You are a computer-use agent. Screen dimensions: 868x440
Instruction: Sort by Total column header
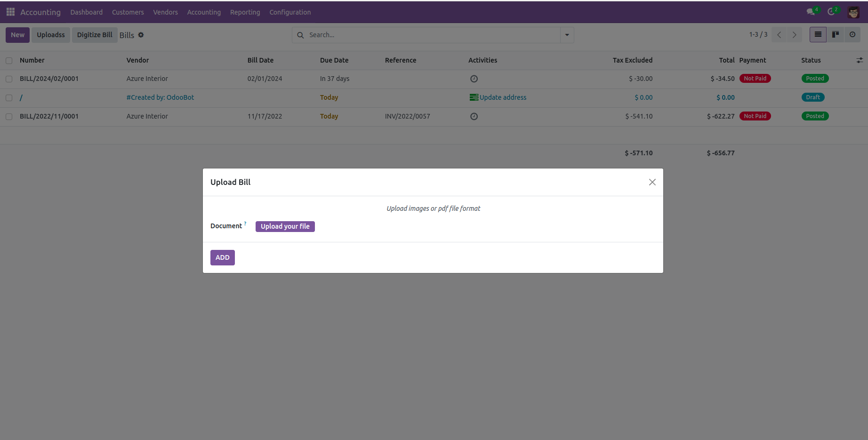click(x=727, y=60)
